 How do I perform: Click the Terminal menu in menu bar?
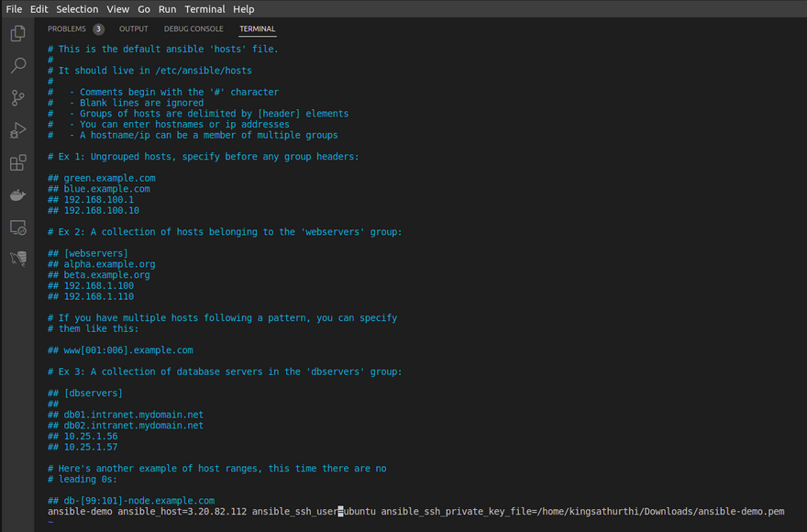pyautogui.click(x=205, y=9)
